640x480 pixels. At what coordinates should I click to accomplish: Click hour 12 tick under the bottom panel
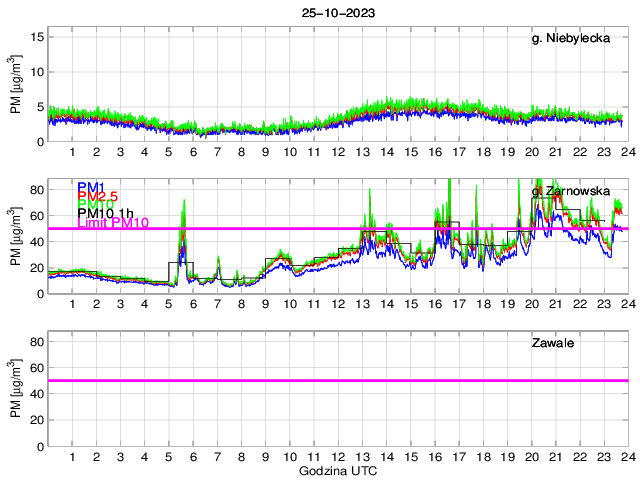[337, 457]
